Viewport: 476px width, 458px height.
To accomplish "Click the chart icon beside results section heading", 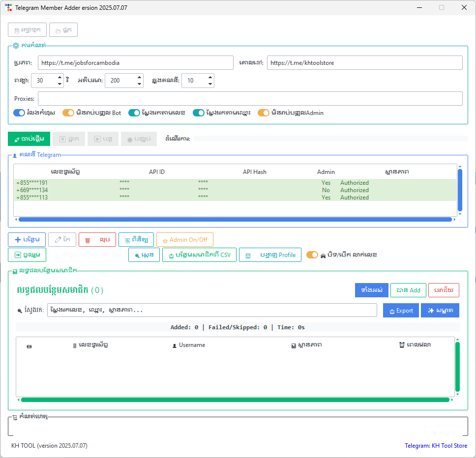I will point(15,271).
